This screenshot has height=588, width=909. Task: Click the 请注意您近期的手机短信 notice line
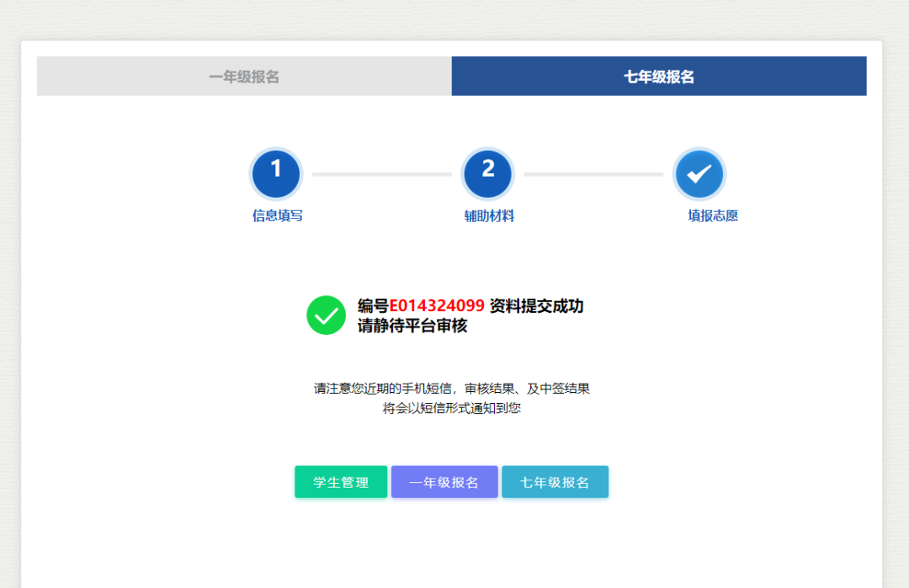(x=452, y=389)
